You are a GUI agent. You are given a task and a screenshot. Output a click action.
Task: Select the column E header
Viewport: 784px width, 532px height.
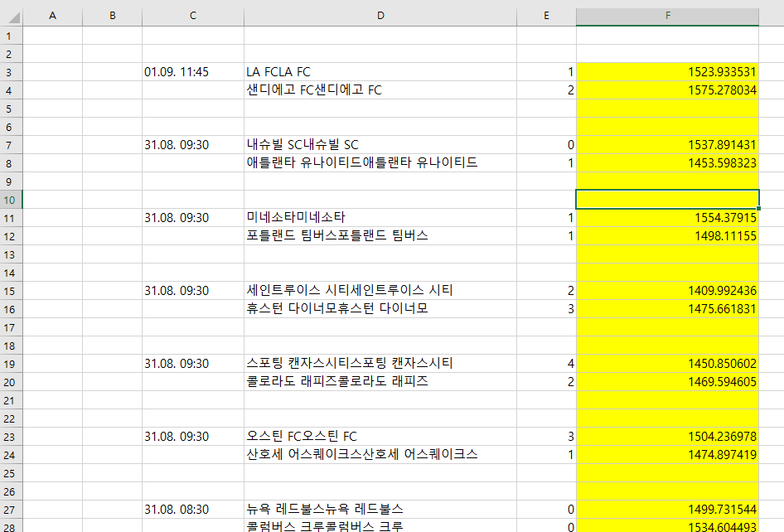(x=546, y=17)
